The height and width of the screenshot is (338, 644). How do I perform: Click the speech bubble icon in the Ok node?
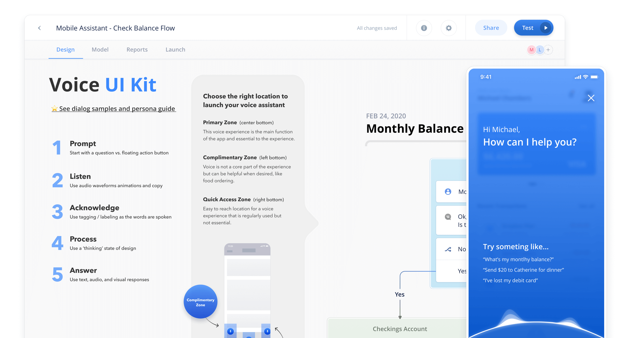448,217
